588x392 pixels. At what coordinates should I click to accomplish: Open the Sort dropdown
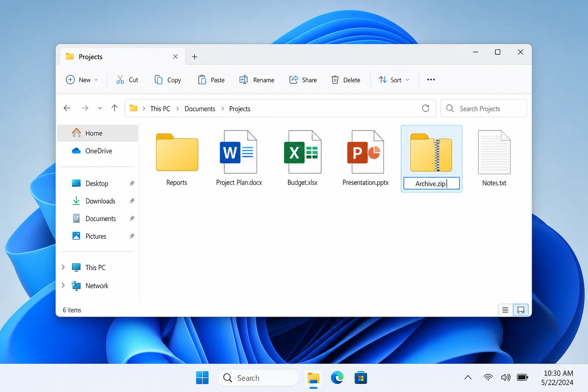coord(394,80)
